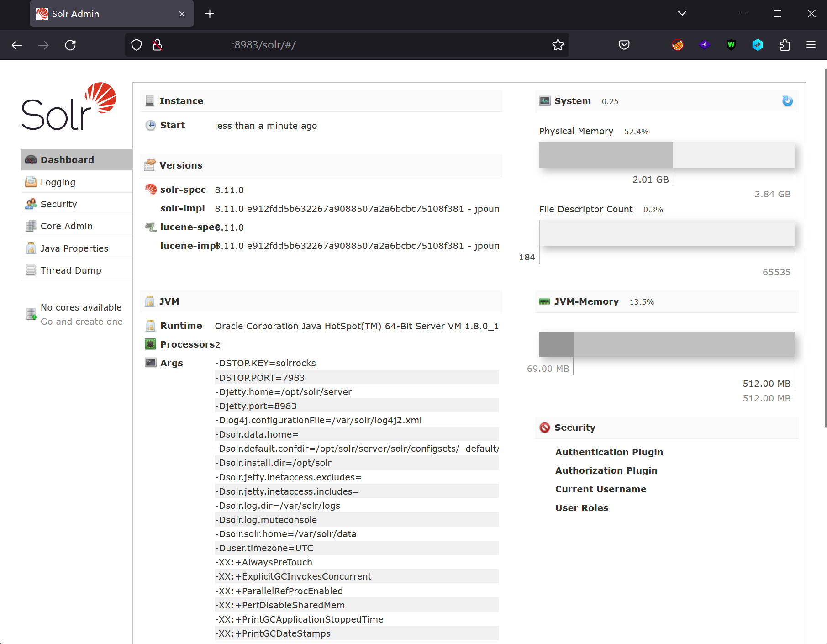Click the Runtime jar icon
Viewport: 827px width, 644px height.
pos(151,326)
